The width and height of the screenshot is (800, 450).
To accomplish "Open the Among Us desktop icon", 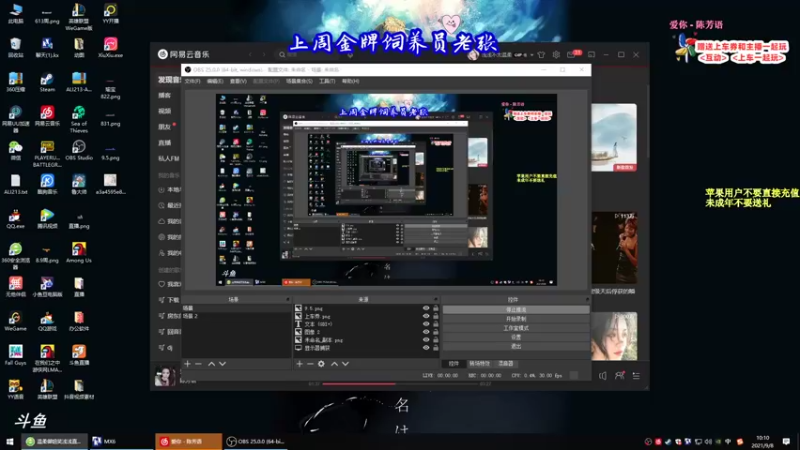I will [79, 253].
